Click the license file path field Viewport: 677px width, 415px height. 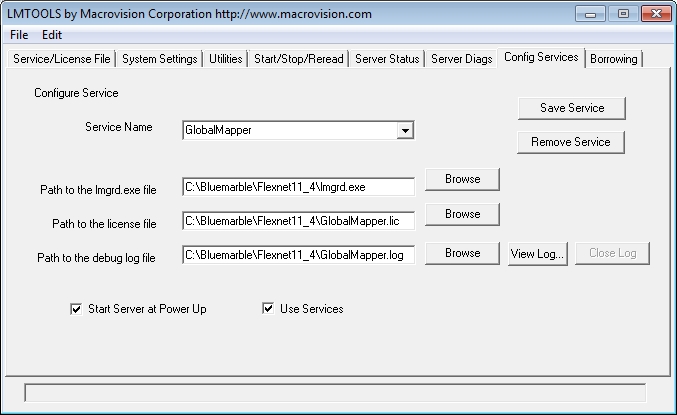pyautogui.click(x=298, y=221)
